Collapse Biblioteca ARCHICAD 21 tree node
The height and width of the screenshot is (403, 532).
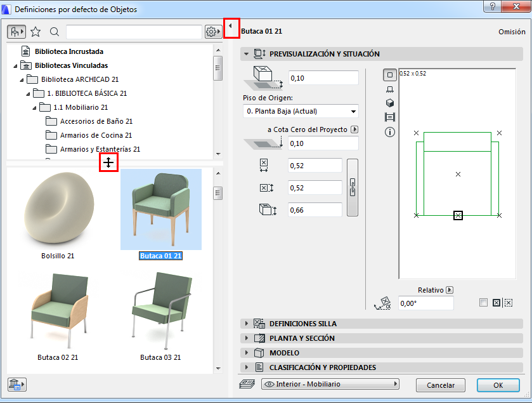coord(22,80)
